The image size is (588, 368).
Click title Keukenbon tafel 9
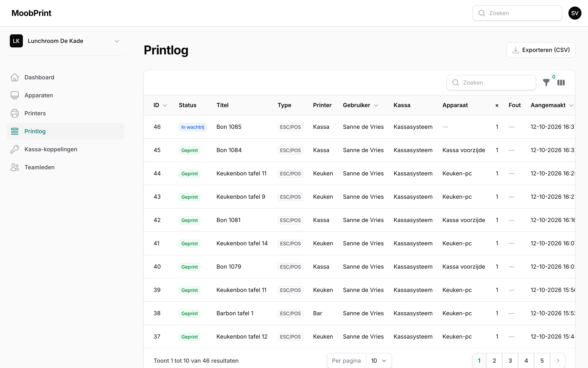[241, 197]
